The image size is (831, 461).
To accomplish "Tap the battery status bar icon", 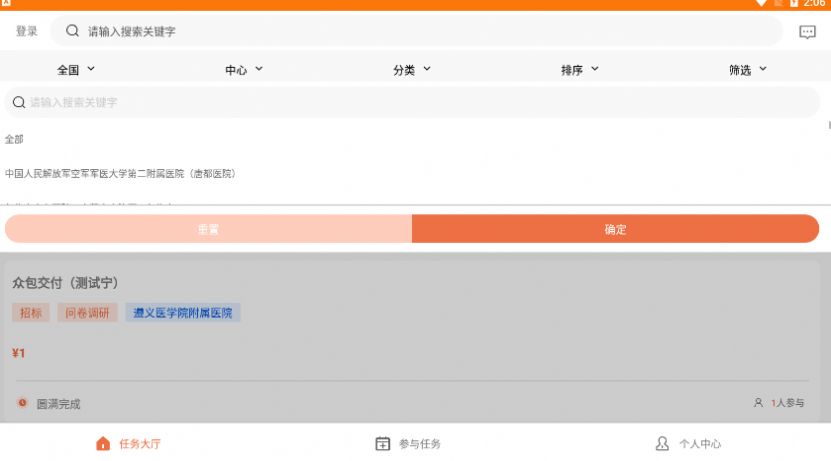I will pos(794,3).
